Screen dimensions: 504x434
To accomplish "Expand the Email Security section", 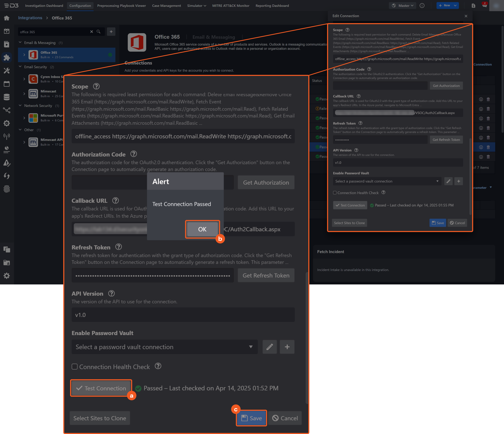I will (x=20, y=67).
